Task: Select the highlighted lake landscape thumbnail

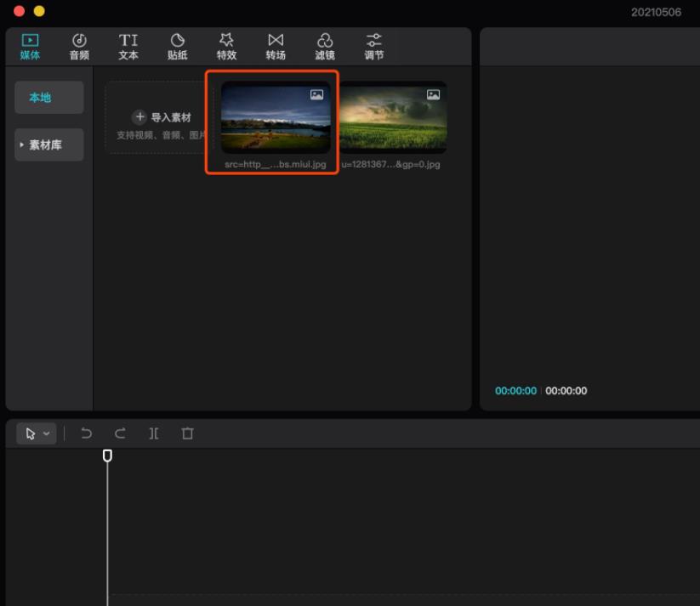Action: pyautogui.click(x=276, y=117)
